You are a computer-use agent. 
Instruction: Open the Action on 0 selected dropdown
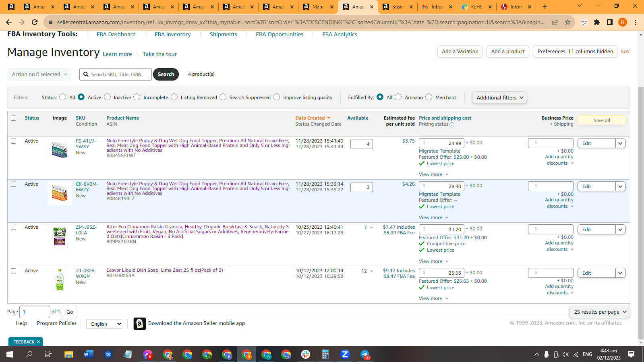point(39,74)
